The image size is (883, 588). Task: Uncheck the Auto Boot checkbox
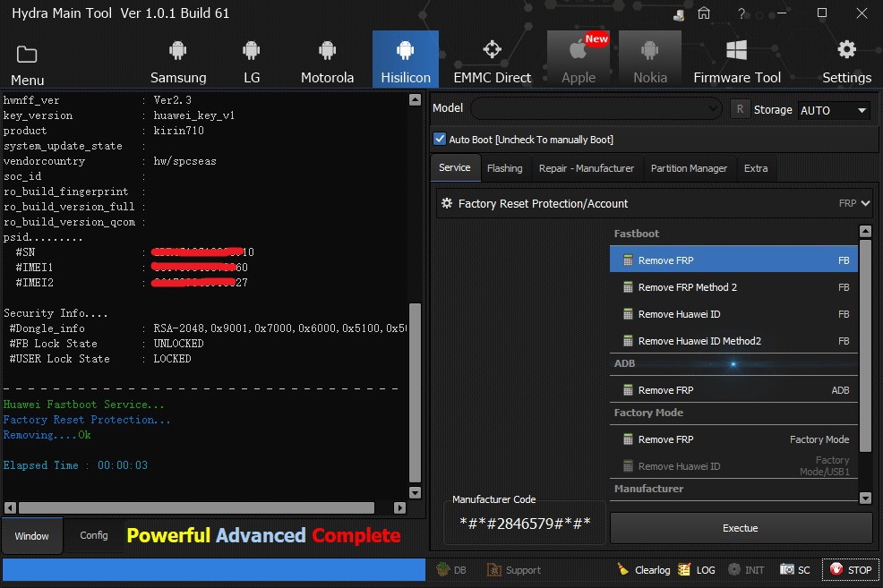[x=440, y=140]
